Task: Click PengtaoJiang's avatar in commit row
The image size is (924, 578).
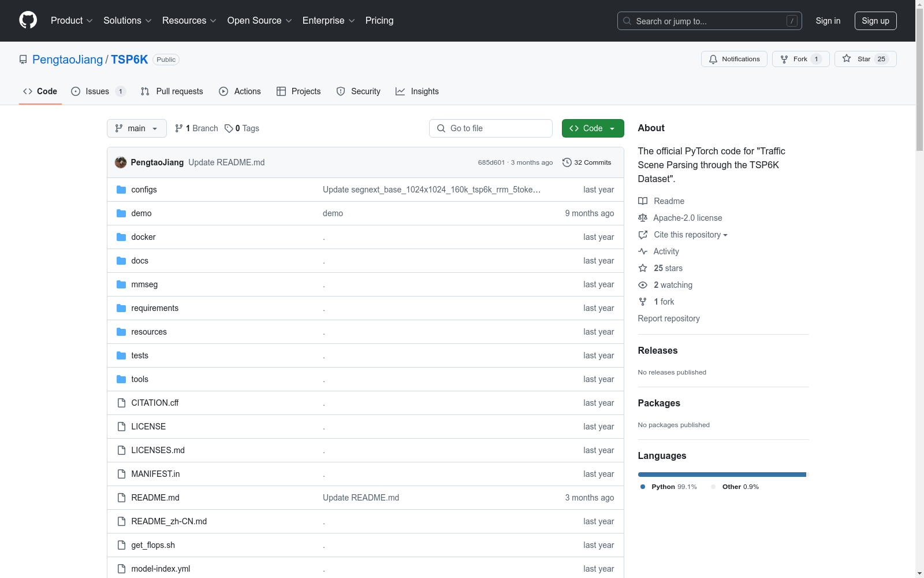Action: point(121,162)
